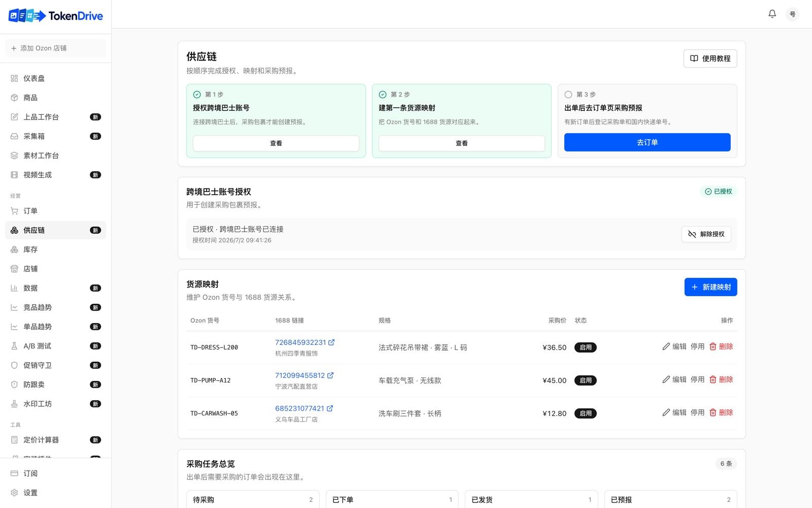Click the 采集箱 inbox icon
Screen dimensions: 812x508
(x=14, y=136)
